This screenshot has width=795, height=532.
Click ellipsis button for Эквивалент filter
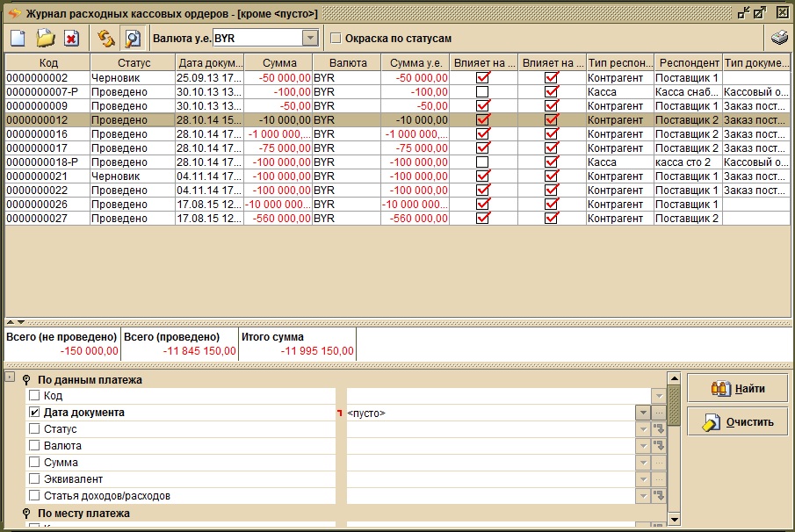pos(659,479)
